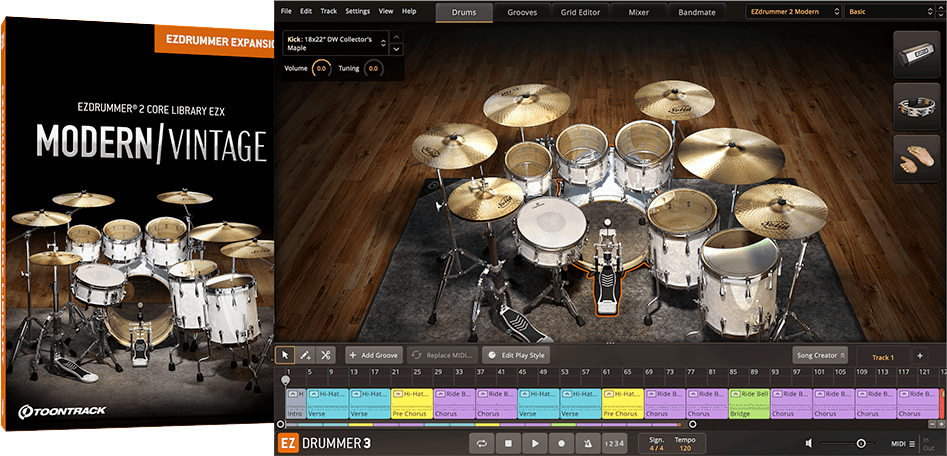Select the Track 1 tab

tap(883, 357)
